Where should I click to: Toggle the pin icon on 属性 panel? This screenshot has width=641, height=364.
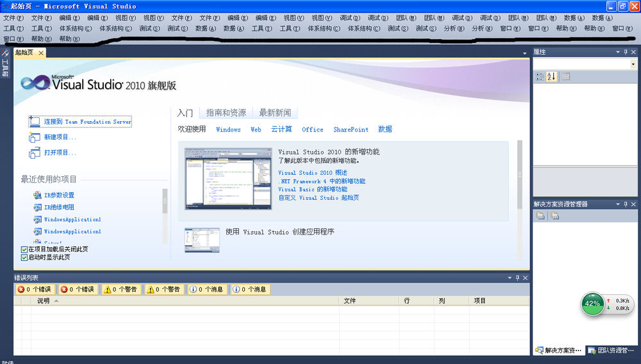coord(626,52)
